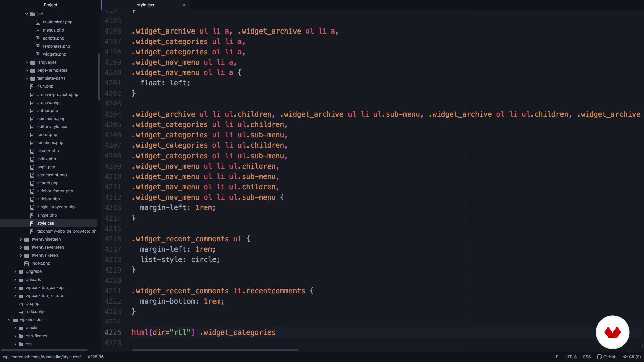Open the Git (0) status indicator
Viewport: 644px width, 362px height.
[632, 357]
